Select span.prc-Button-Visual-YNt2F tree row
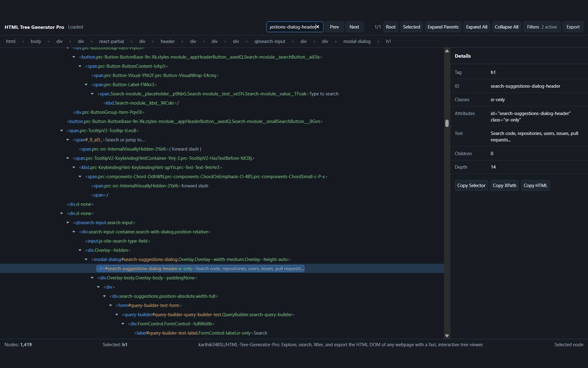The image size is (588, 368). pyautogui.click(x=155, y=75)
